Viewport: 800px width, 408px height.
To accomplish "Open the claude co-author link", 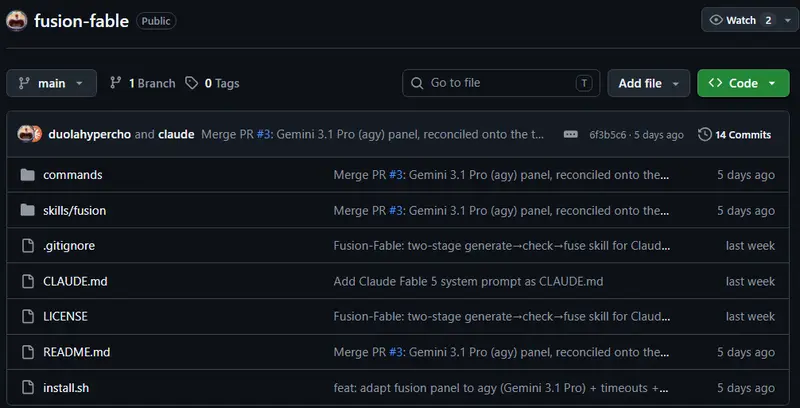I will click(x=176, y=135).
